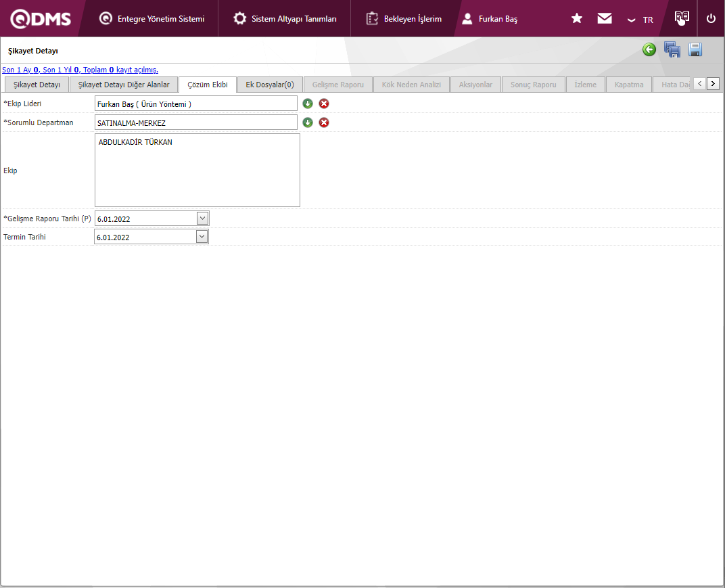Open the Termin Tarihi date dropdown

202,237
